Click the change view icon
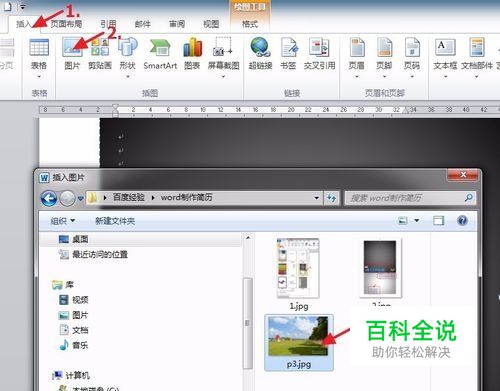The image size is (500, 391). [403, 220]
